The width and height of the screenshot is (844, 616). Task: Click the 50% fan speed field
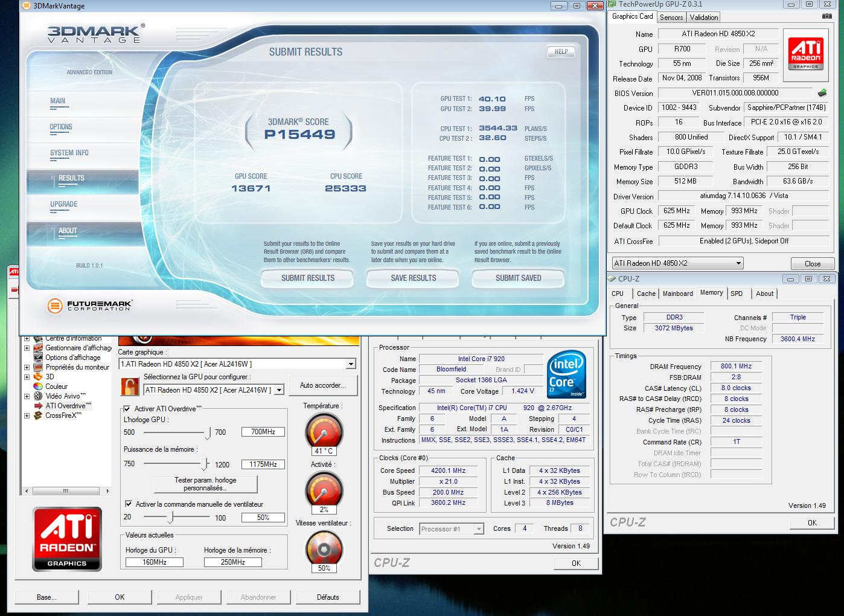click(263, 518)
